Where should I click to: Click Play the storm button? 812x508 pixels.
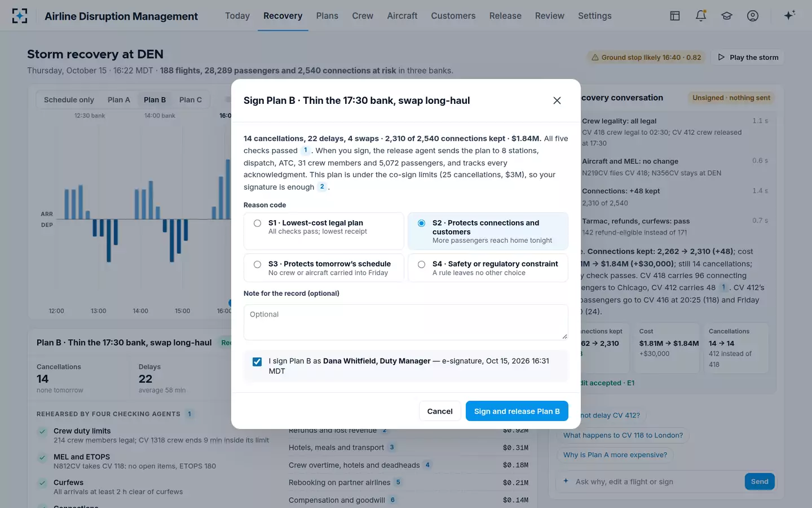point(748,57)
